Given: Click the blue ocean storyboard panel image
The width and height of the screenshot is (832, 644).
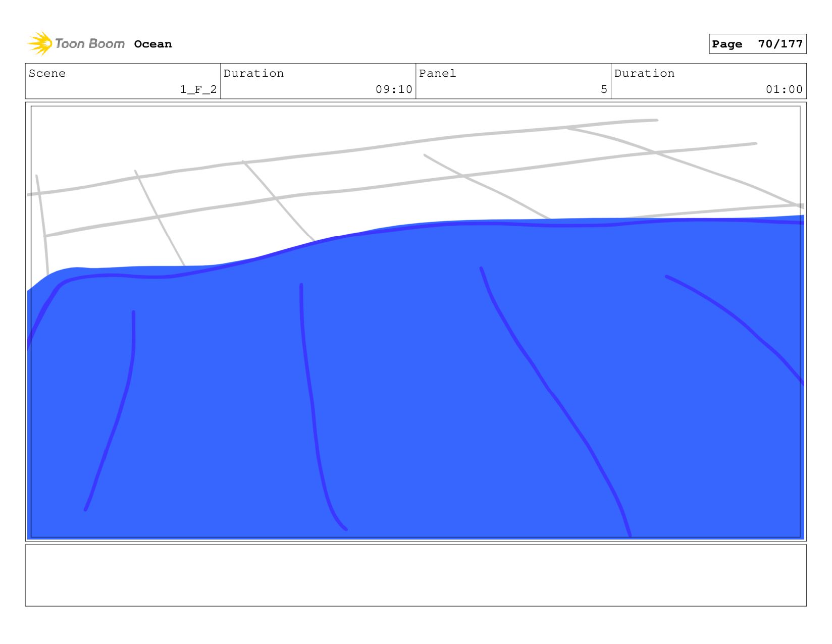Looking at the screenshot, I should pos(415,321).
